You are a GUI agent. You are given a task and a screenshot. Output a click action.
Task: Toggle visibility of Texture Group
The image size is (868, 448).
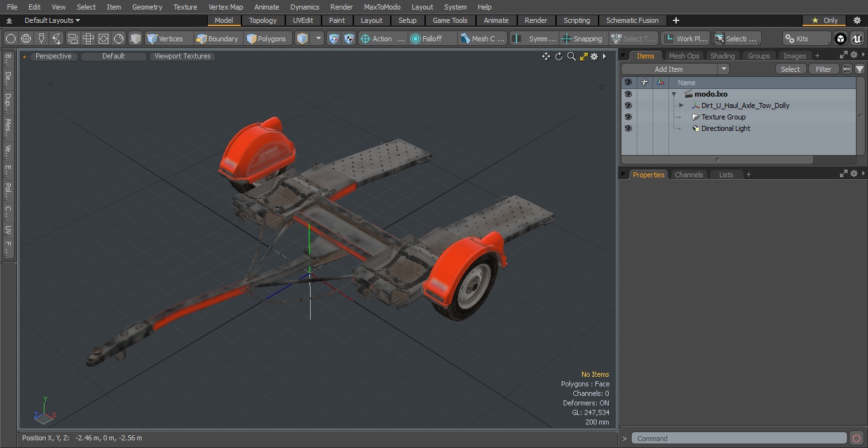[628, 117]
